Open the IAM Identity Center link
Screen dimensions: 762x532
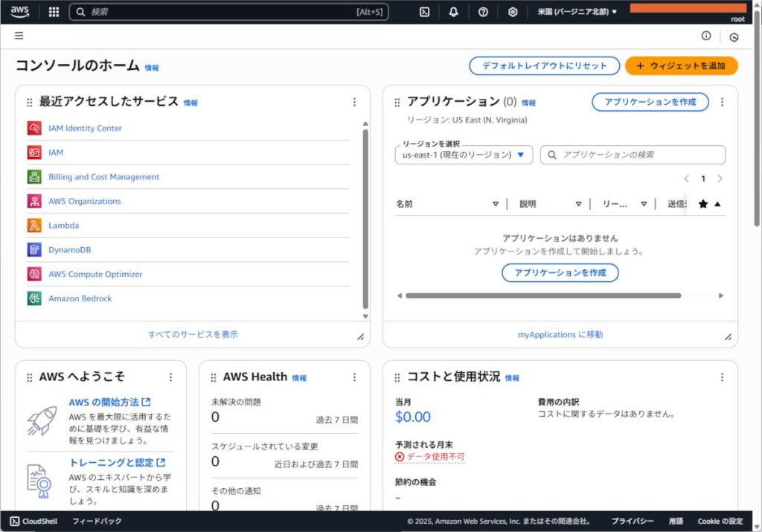tap(85, 128)
